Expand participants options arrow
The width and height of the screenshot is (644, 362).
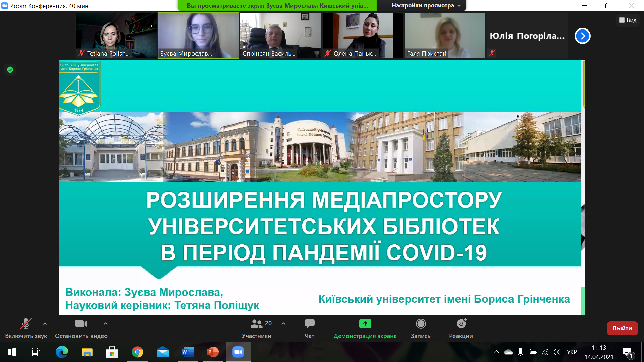point(283,324)
